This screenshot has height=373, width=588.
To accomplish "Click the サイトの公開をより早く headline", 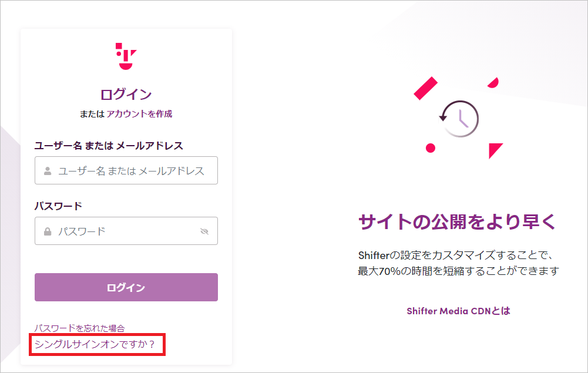I will 458,221.
